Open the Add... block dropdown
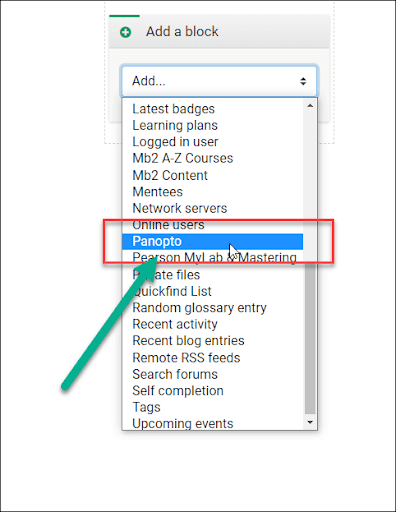 pos(219,81)
